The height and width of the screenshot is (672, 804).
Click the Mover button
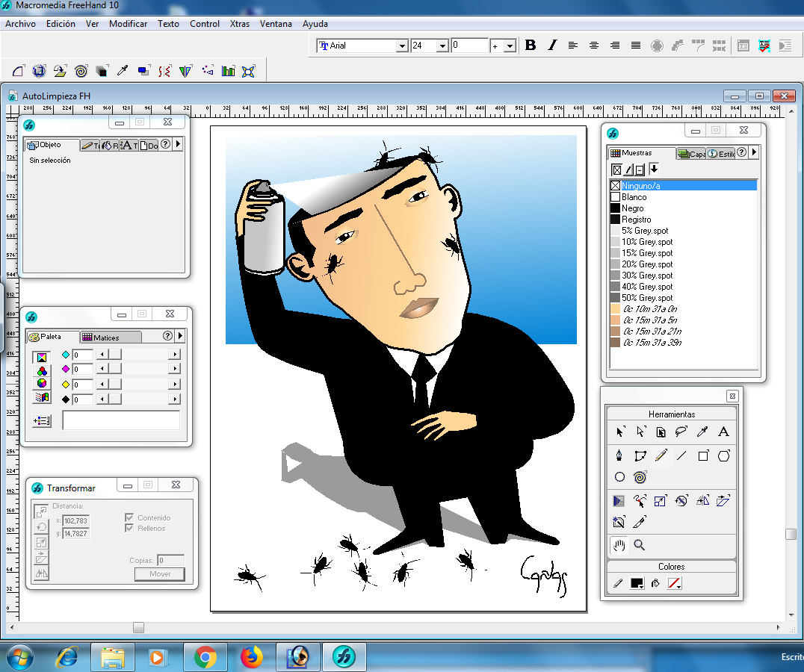coord(160,573)
